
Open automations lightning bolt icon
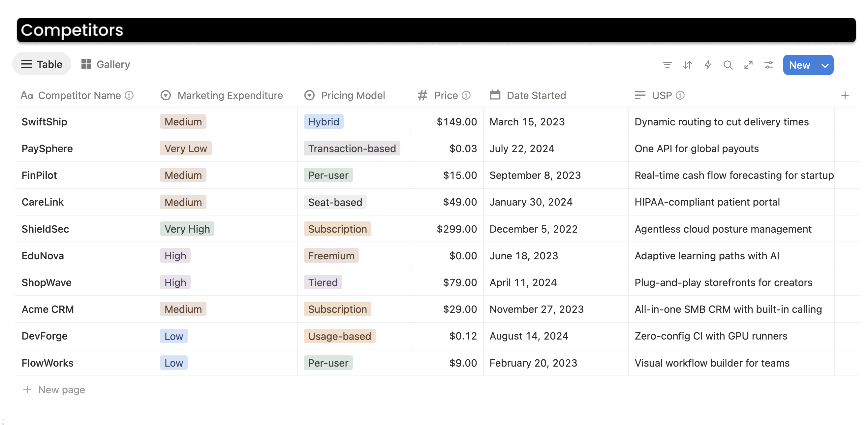click(x=708, y=65)
